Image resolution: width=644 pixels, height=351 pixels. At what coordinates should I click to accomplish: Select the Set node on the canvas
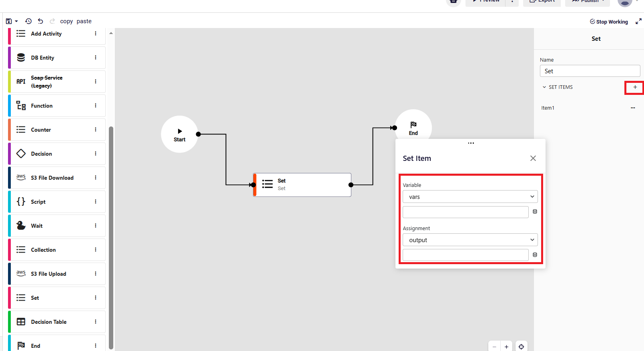302,185
